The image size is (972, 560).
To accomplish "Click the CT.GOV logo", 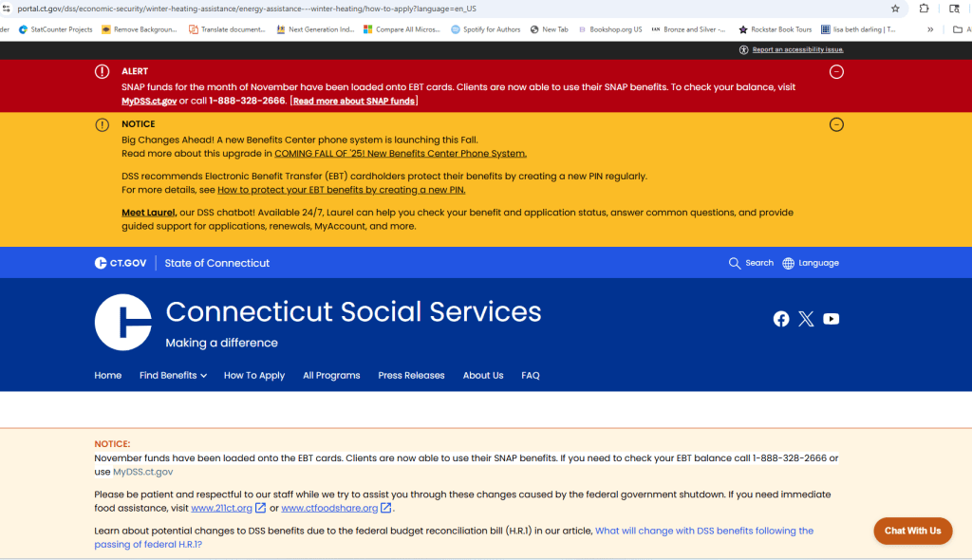I will coord(120,263).
